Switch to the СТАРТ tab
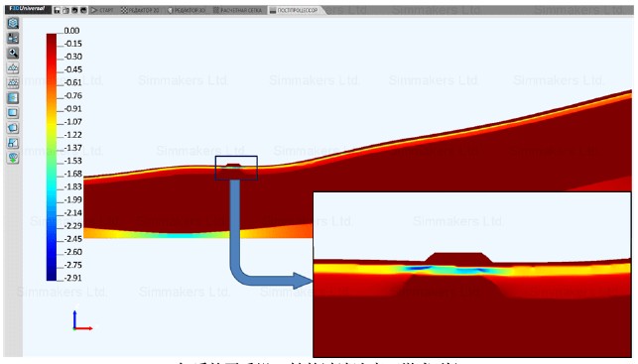 (x=103, y=10)
